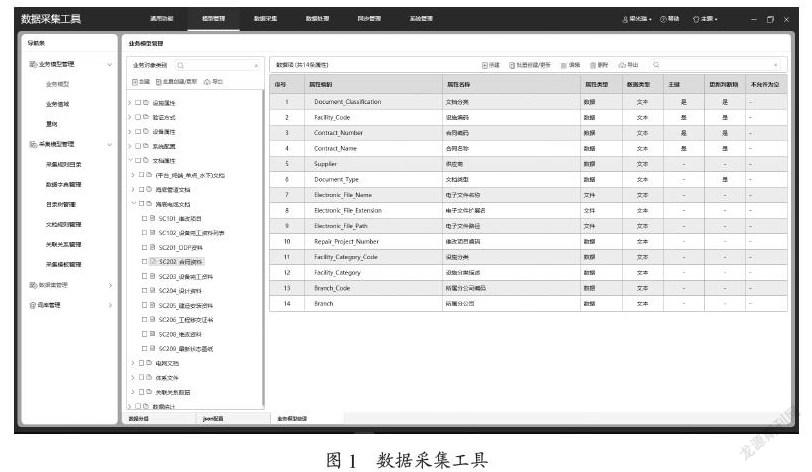Expand the 词库管理 navigation group
812x472 pixels.
pos(110,305)
